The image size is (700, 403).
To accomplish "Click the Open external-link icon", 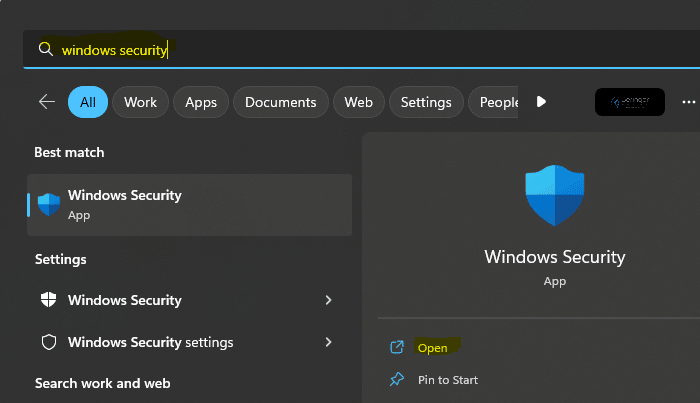I will coord(396,347).
